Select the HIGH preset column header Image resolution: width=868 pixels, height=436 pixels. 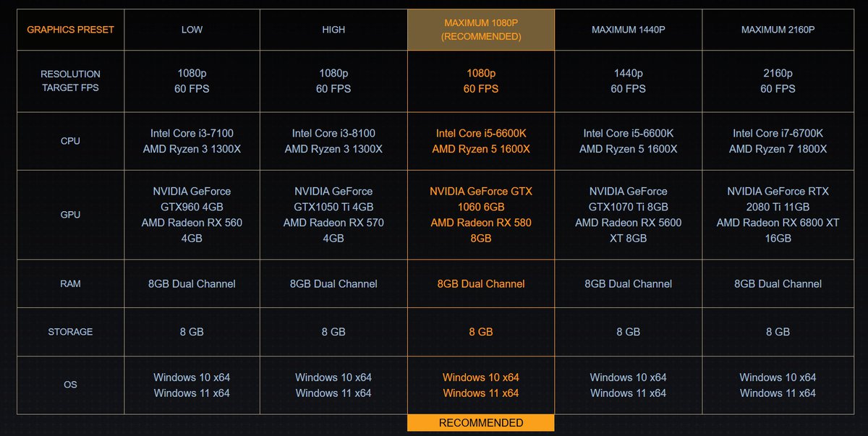click(x=333, y=30)
